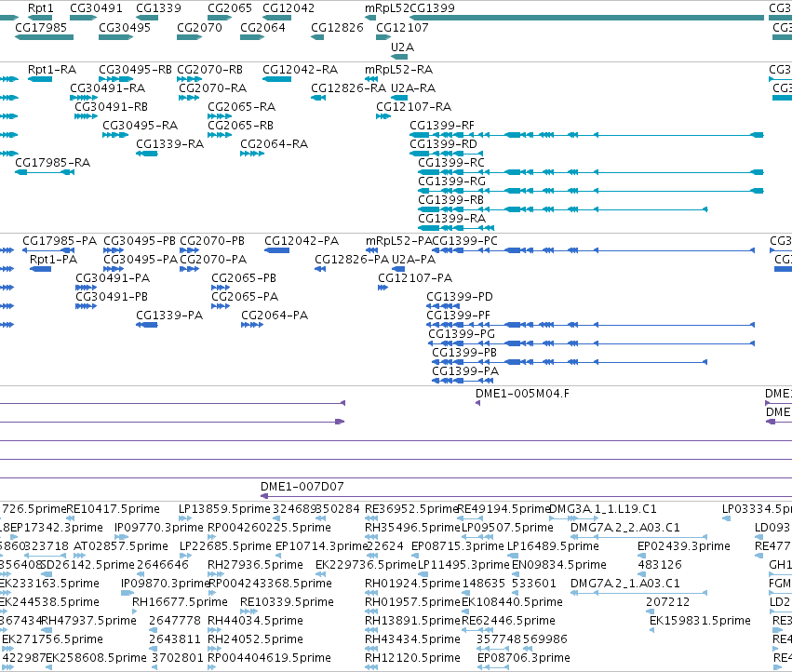Select the CG30495 gene label
This screenshot has width=792, height=672.
pyautogui.click(x=125, y=27)
